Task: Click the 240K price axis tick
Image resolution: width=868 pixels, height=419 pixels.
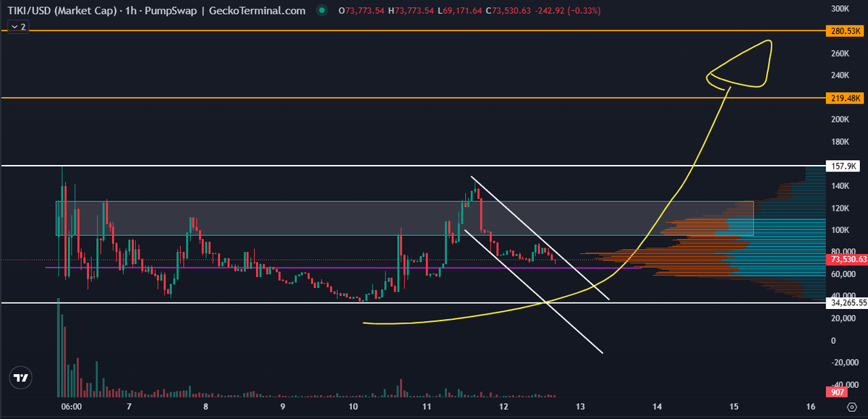Action: pyautogui.click(x=840, y=75)
